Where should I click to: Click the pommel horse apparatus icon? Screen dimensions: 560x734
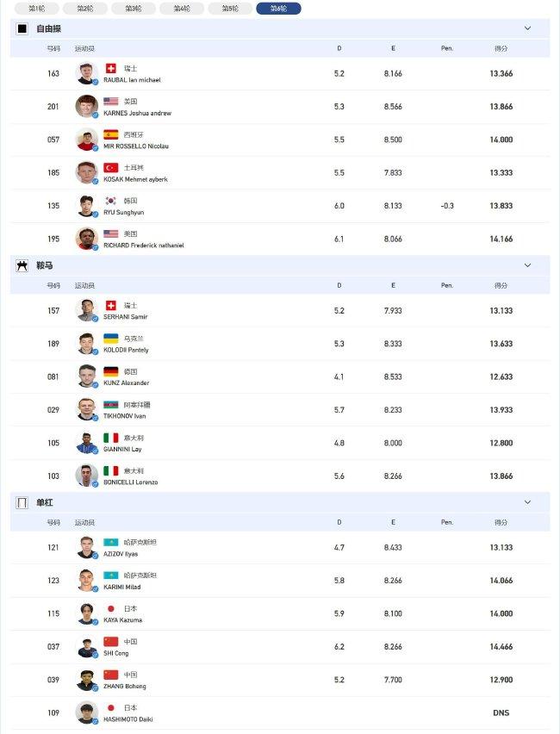coord(22,266)
